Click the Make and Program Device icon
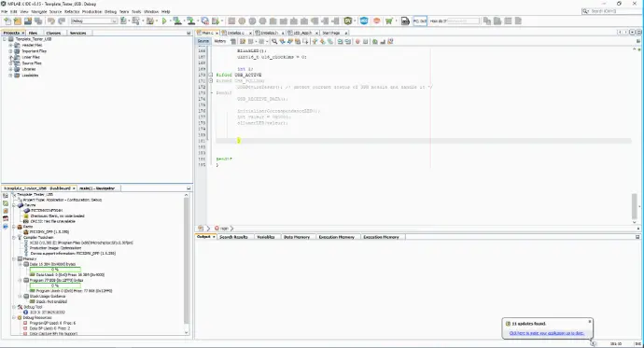The width and height of the screenshot is (644, 348). tap(177, 21)
